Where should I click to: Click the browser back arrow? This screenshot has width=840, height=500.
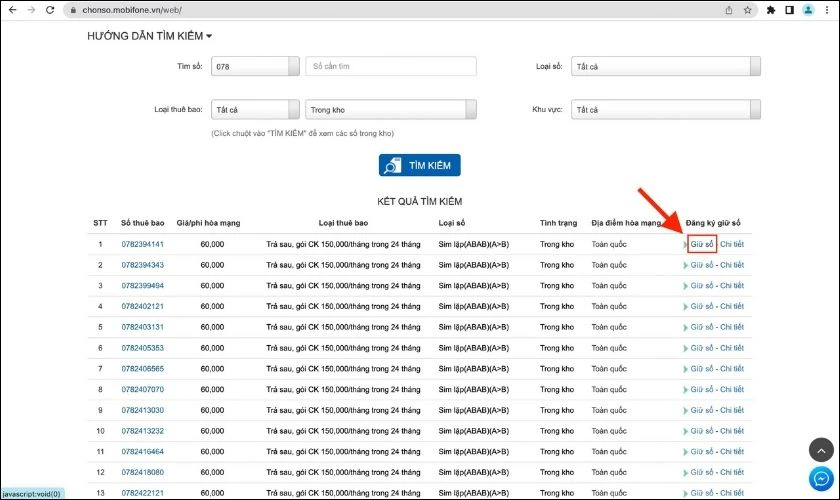click(x=10, y=9)
